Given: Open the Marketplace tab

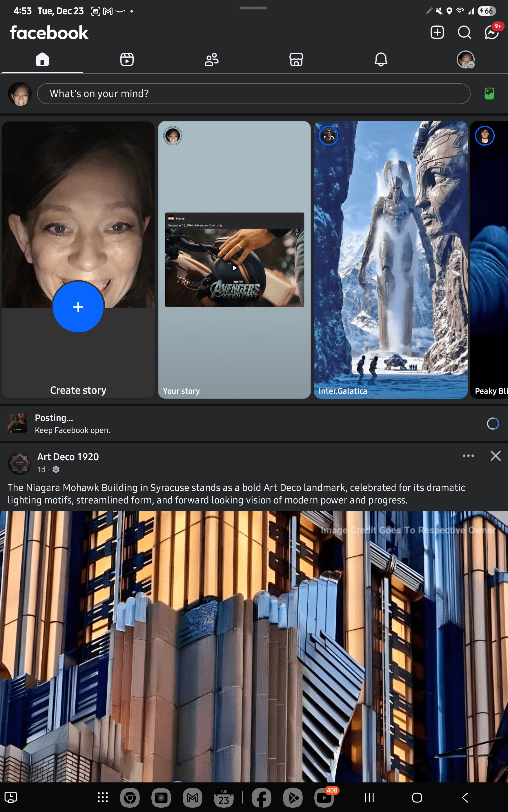Looking at the screenshot, I should click(x=296, y=59).
